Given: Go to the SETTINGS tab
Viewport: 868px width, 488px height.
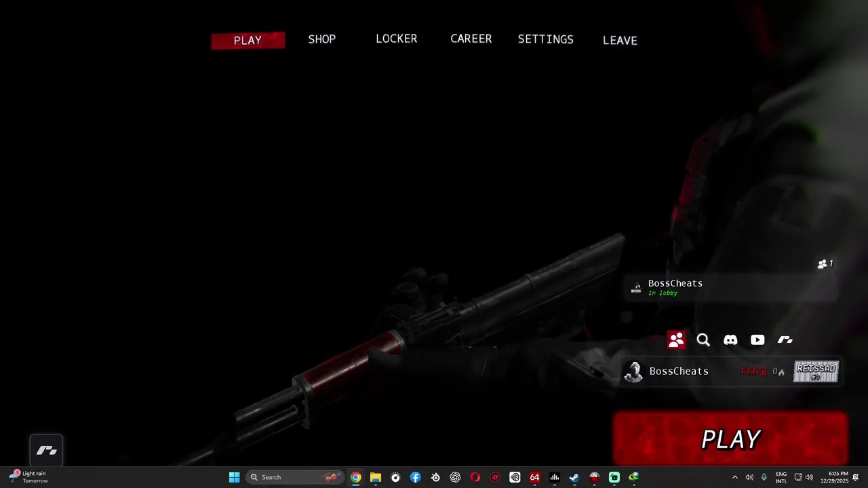Looking at the screenshot, I should [546, 39].
